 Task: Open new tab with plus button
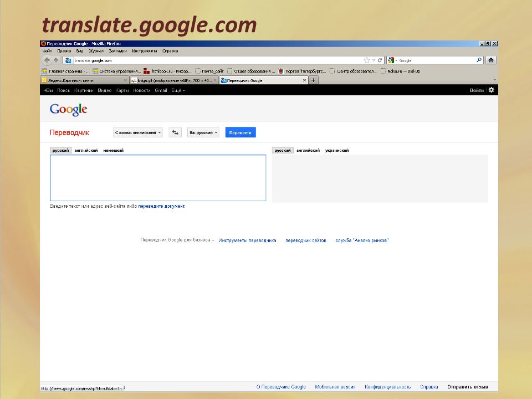(x=314, y=80)
